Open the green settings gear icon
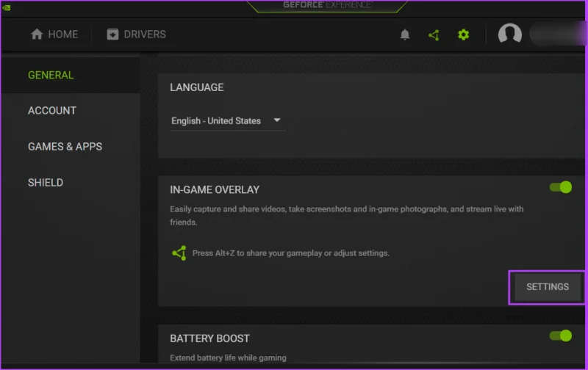Image resolution: width=588 pixels, height=370 pixels. 464,35
